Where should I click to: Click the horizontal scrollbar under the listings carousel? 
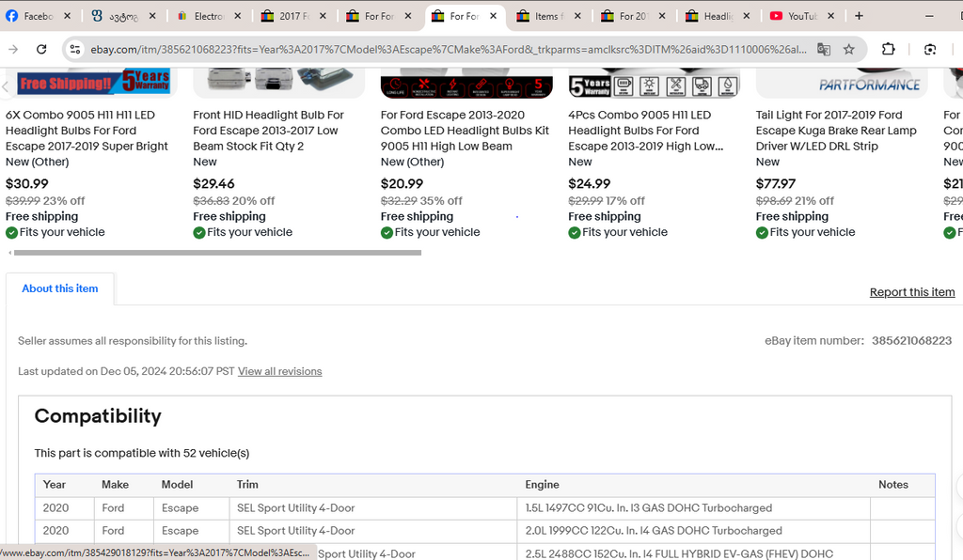[217, 253]
